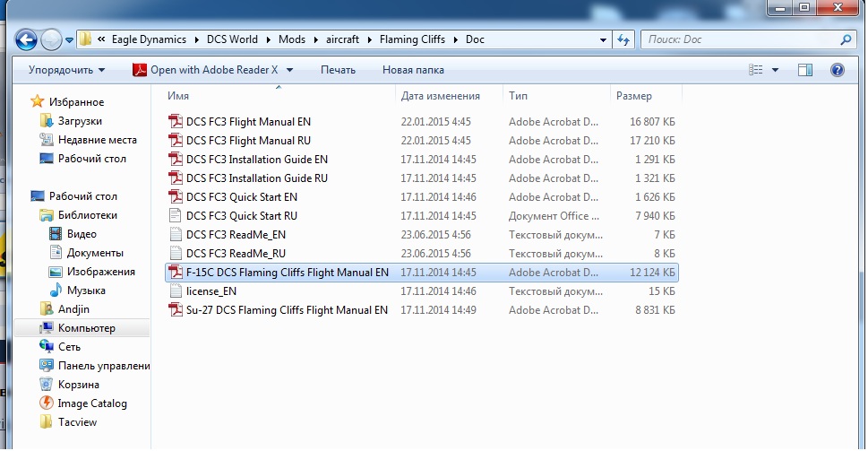
Task: Select PDF icon of DCS FC3 Quick Start EN
Action: 176,196
